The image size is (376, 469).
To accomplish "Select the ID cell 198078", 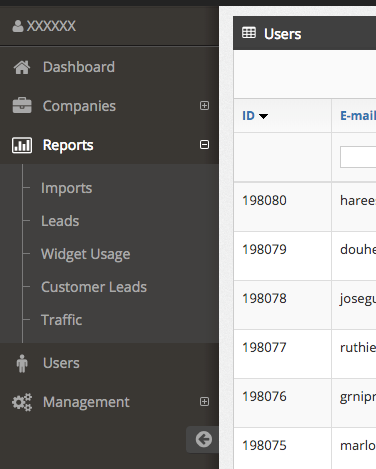I will (264, 299).
